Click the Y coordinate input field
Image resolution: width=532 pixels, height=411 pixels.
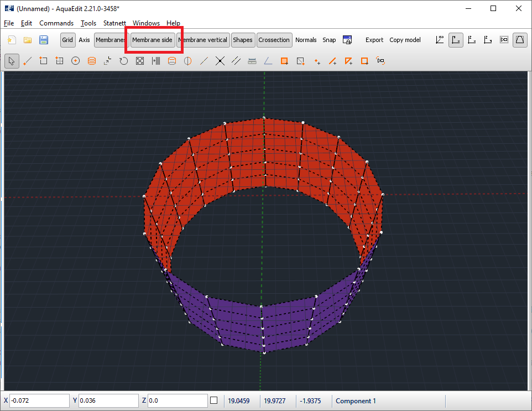(x=108, y=401)
